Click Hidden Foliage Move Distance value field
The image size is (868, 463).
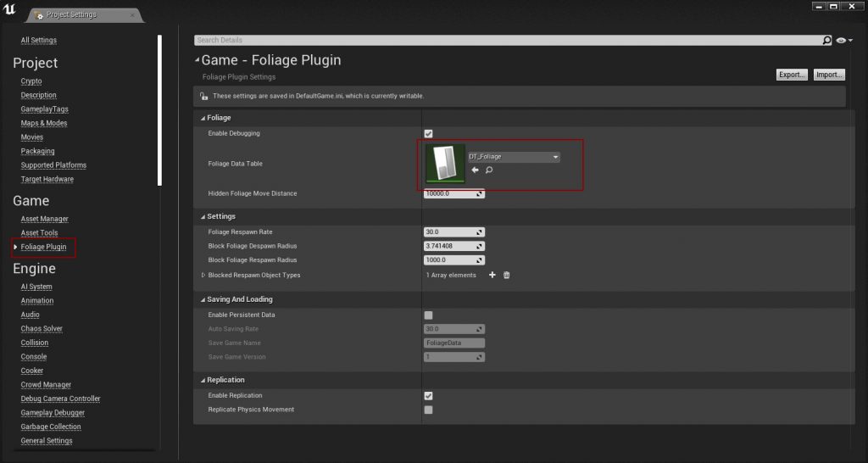click(454, 194)
